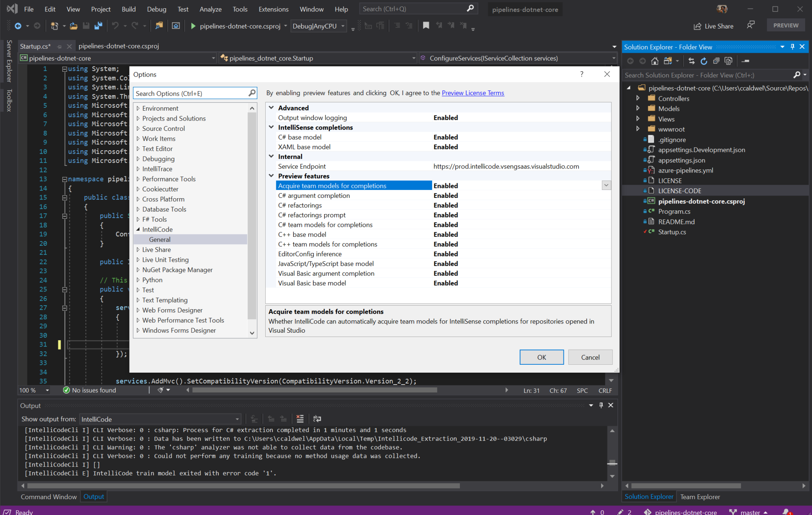Click the Start debugging play icon
The height and width of the screenshot is (515, 812).
[x=193, y=26]
